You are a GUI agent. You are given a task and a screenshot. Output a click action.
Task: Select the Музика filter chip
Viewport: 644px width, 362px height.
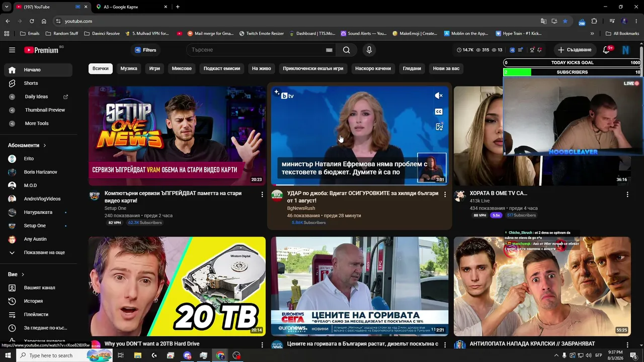pyautogui.click(x=129, y=68)
